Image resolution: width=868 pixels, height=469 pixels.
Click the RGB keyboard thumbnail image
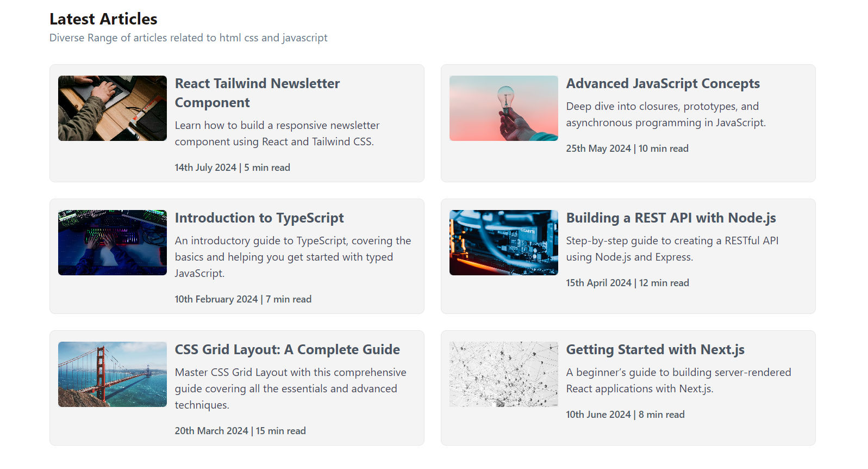tap(113, 243)
